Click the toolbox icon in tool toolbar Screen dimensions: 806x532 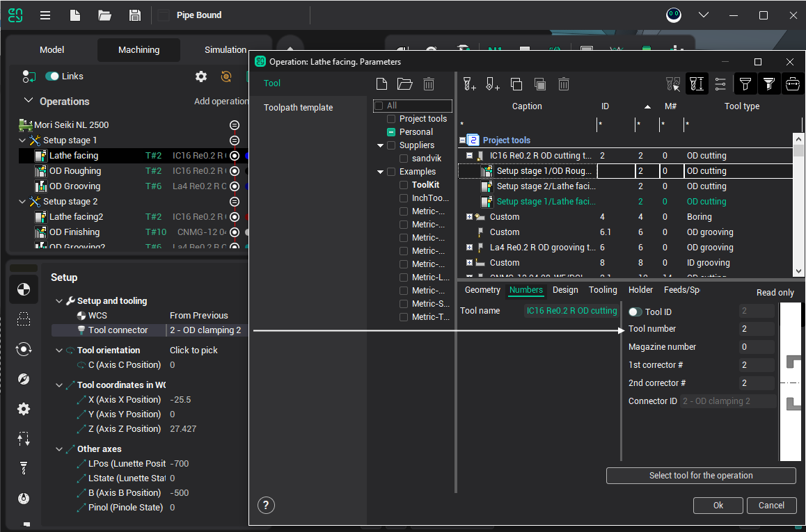click(x=792, y=84)
